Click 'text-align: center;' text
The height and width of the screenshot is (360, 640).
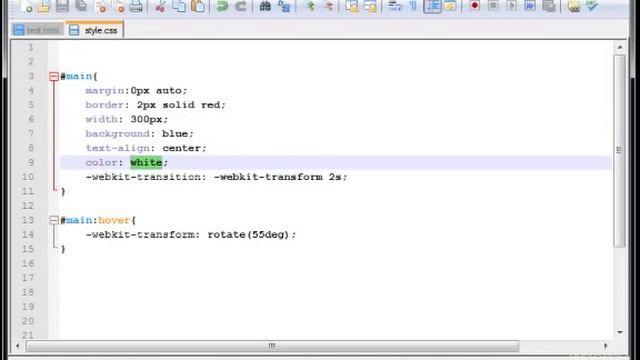click(x=146, y=148)
